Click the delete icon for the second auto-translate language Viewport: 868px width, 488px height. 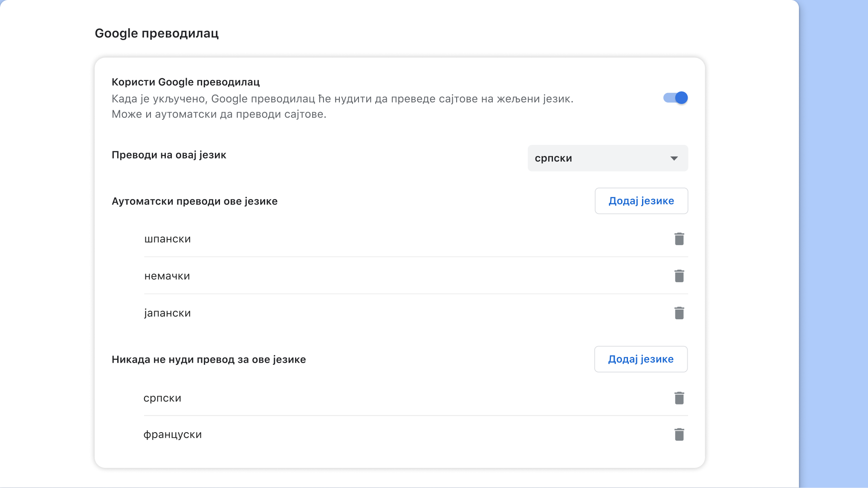(679, 275)
